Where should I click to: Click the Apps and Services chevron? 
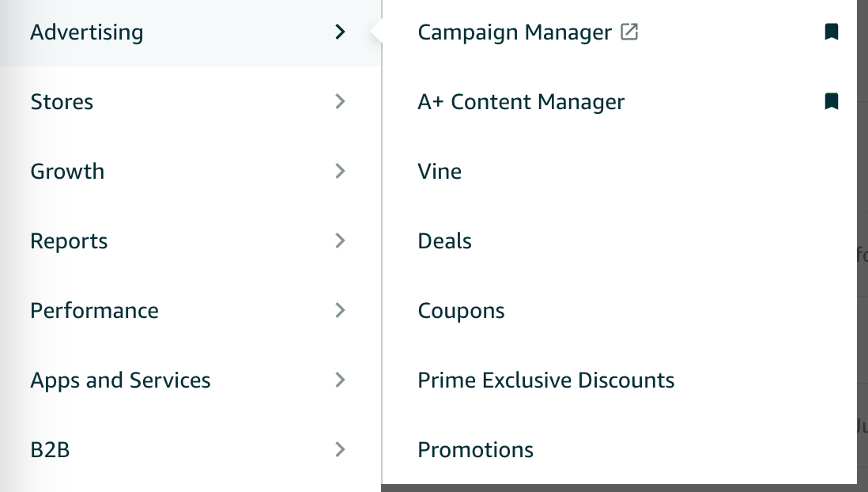pos(340,380)
